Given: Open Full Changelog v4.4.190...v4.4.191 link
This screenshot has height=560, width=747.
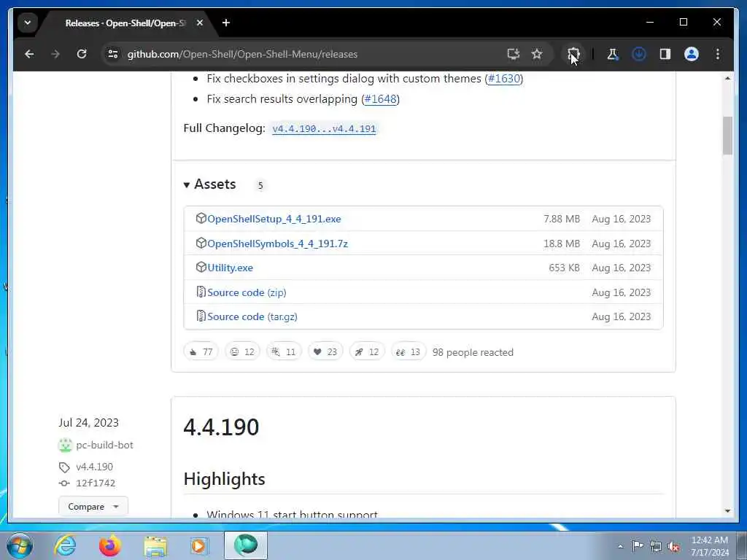Looking at the screenshot, I should pos(324,128).
